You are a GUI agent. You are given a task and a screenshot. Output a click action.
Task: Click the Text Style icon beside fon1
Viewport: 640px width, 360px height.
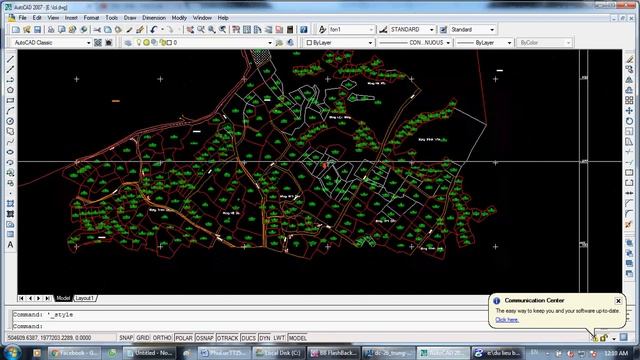click(322, 29)
